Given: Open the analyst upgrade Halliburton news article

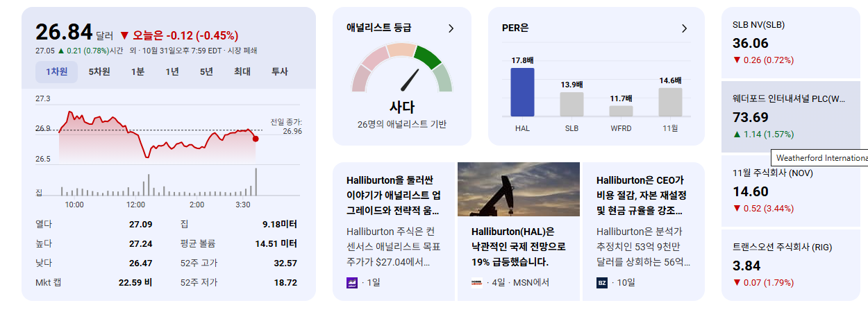Looking at the screenshot, I should [394, 232].
